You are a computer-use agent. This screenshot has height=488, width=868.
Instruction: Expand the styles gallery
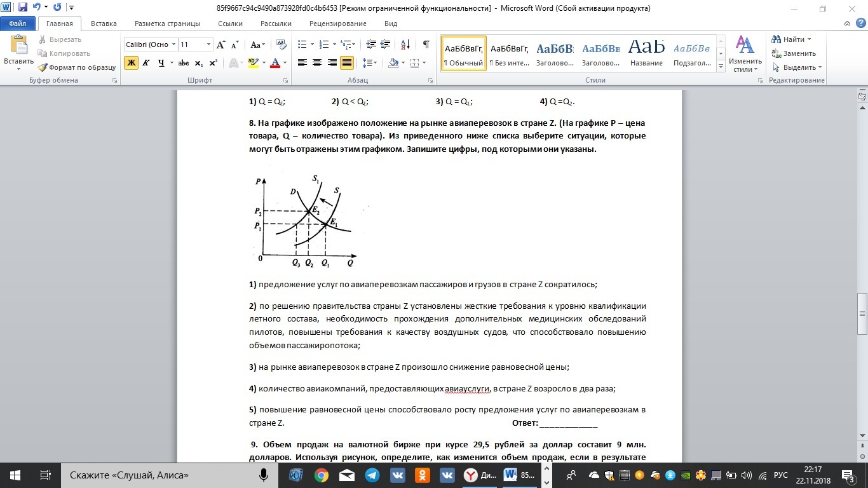[x=721, y=66]
